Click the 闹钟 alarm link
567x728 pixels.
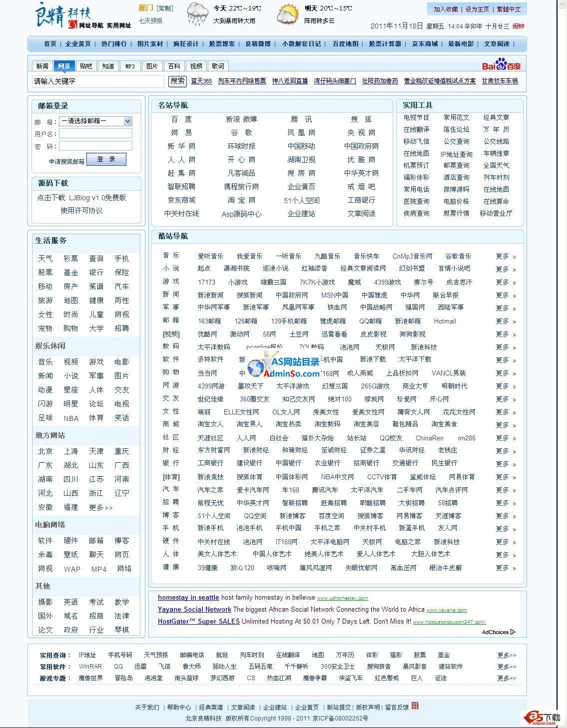pos(519,26)
